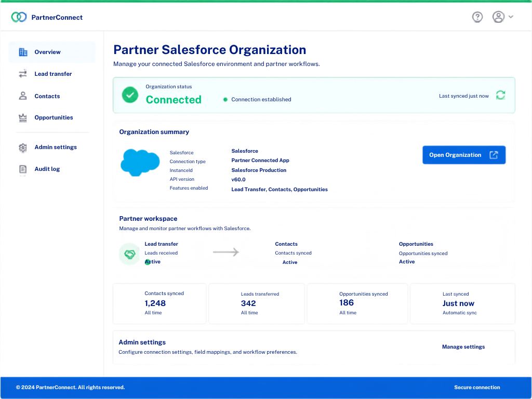Click the Contacts workflow heading
Image resolution: width=532 pixels, height=399 pixels.
[286, 244]
